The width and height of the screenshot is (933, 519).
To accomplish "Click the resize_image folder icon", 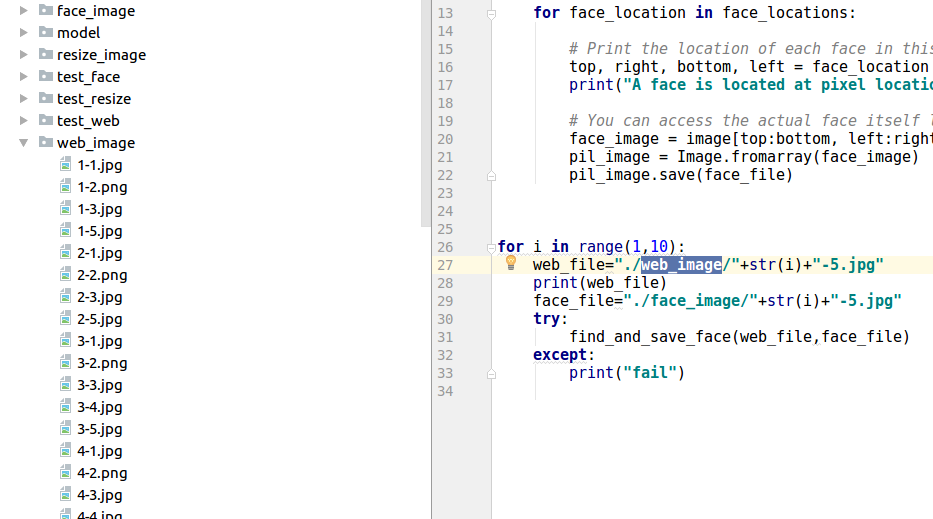I will pos(46,54).
